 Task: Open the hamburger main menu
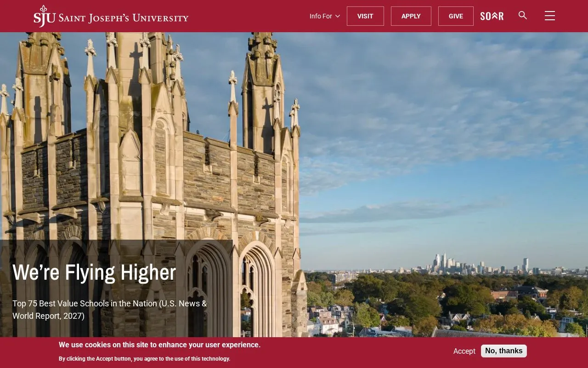(x=550, y=16)
